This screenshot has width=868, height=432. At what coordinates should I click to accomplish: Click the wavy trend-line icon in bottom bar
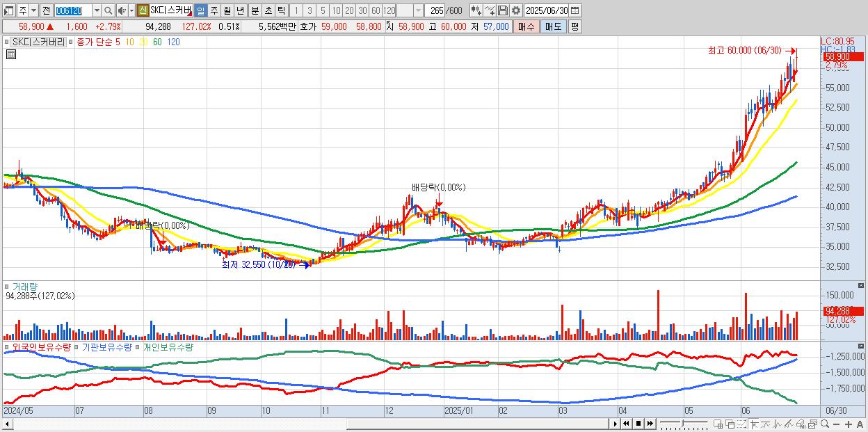click(x=766, y=424)
